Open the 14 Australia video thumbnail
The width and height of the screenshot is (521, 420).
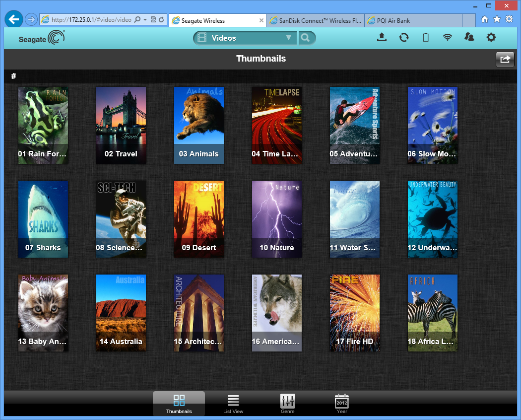point(121,313)
